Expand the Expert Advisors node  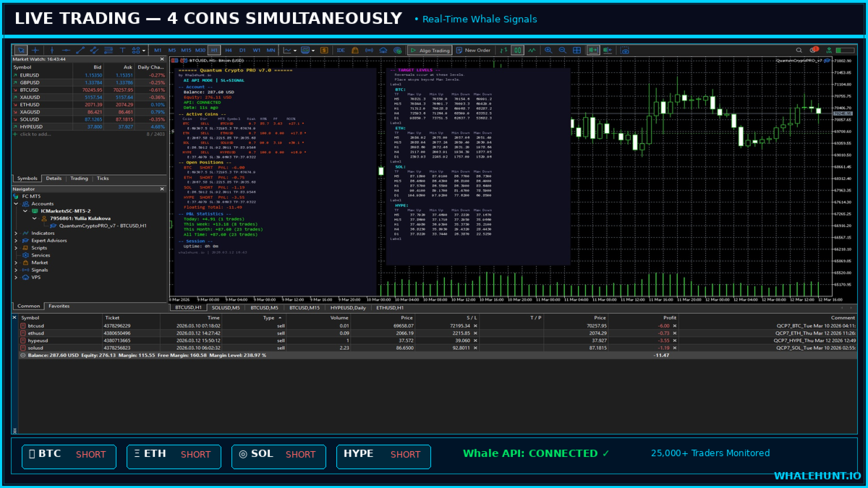pyautogui.click(x=16, y=241)
